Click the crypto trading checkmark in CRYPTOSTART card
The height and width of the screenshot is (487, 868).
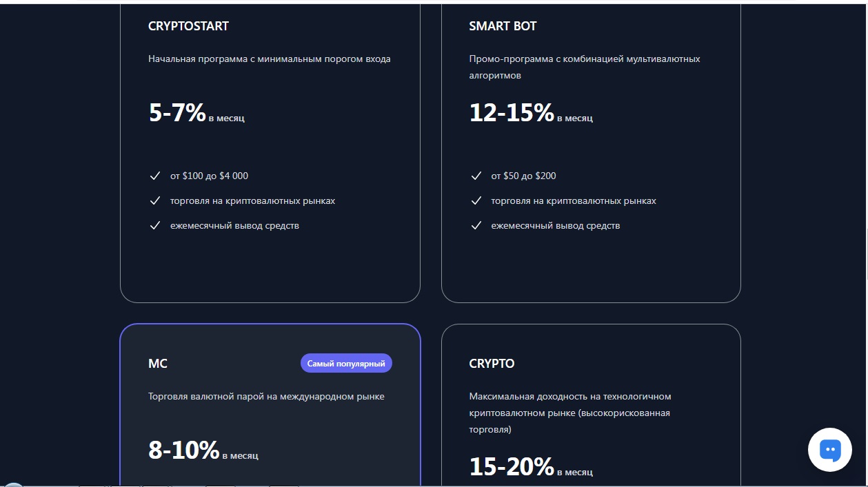click(155, 200)
